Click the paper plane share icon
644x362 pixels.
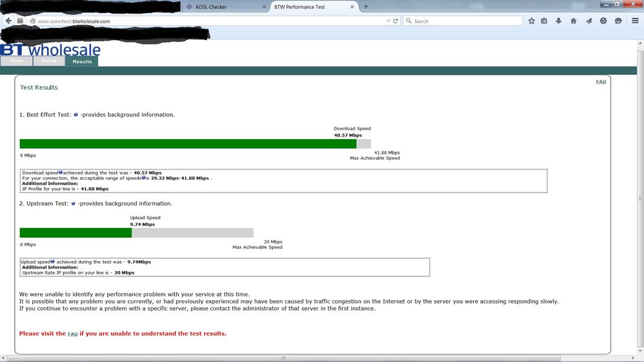(589, 21)
